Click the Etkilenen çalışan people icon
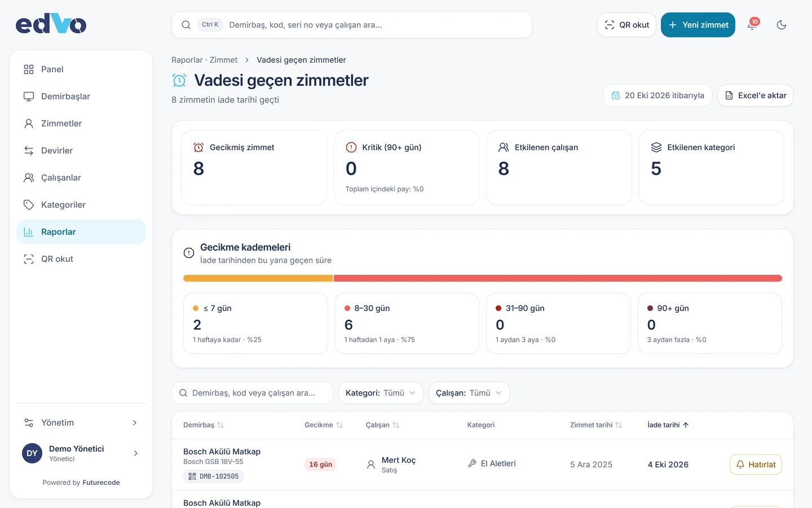The width and height of the screenshot is (812, 508). tap(504, 147)
